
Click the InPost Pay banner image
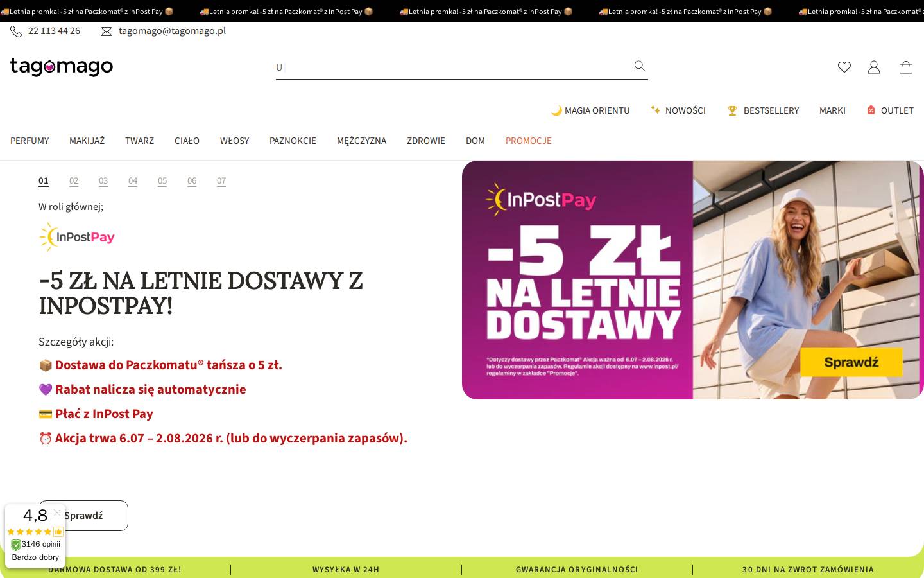[x=693, y=280]
